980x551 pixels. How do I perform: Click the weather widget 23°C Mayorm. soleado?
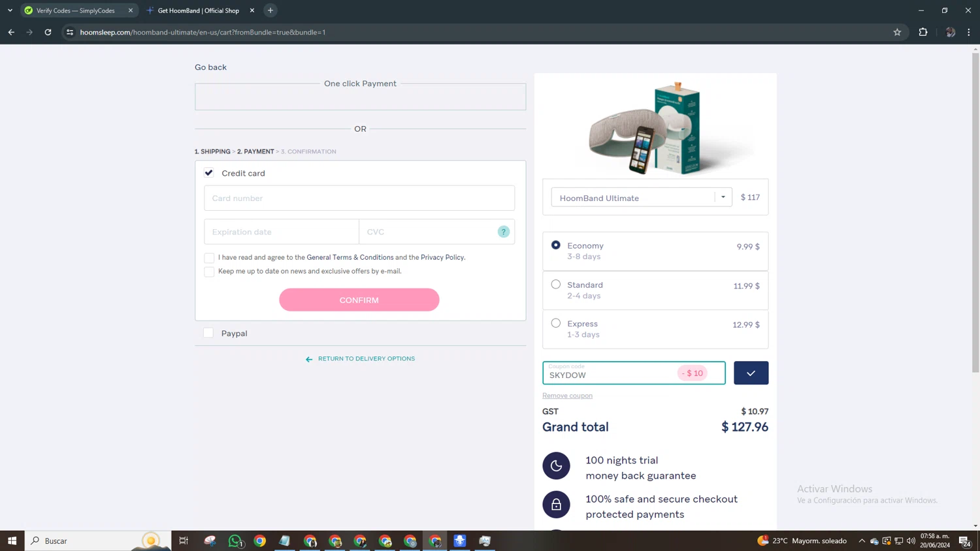pos(802,541)
